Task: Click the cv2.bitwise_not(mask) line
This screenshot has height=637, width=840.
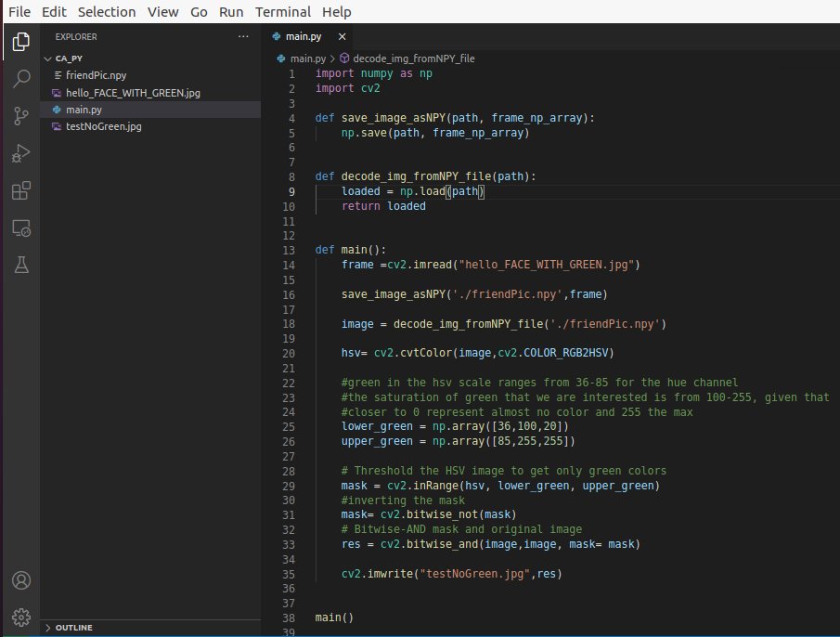Action: click(429, 514)
